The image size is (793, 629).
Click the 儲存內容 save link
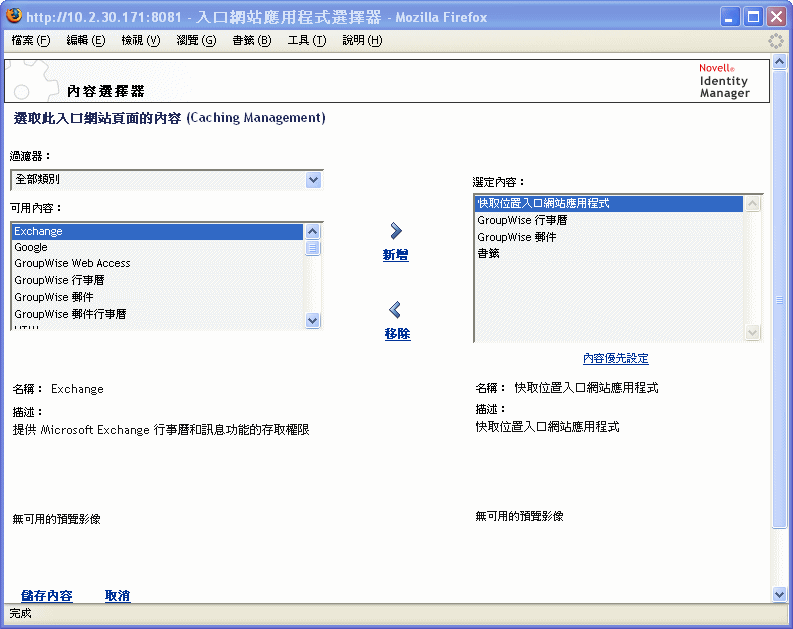point(47,596)
